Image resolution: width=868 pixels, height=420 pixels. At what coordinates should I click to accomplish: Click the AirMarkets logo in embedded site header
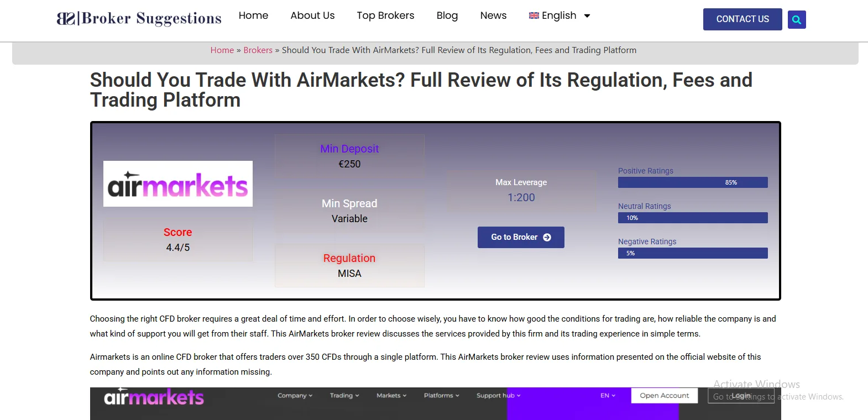point(154,397)
